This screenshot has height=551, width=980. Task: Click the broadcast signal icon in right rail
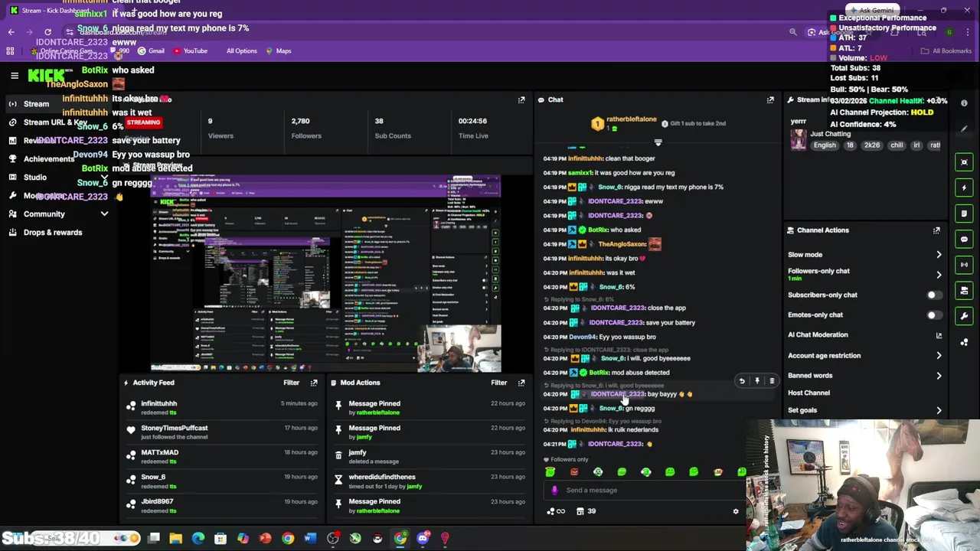(964, 265)
